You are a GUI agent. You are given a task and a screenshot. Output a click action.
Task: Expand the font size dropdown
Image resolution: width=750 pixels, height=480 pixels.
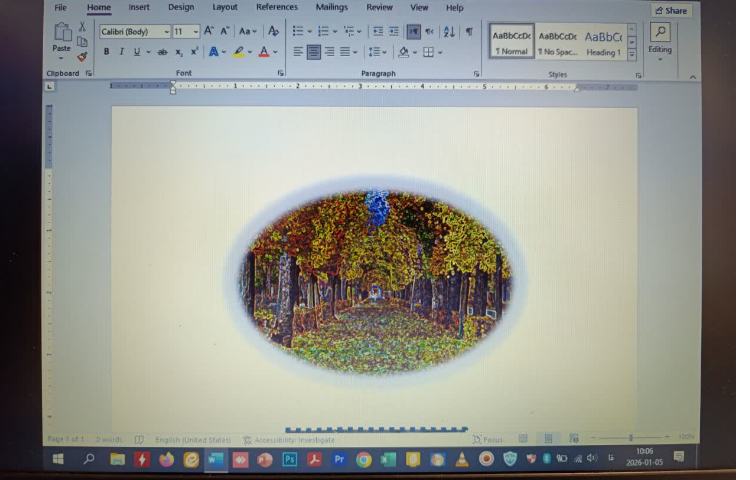click(x=196, y=32)
